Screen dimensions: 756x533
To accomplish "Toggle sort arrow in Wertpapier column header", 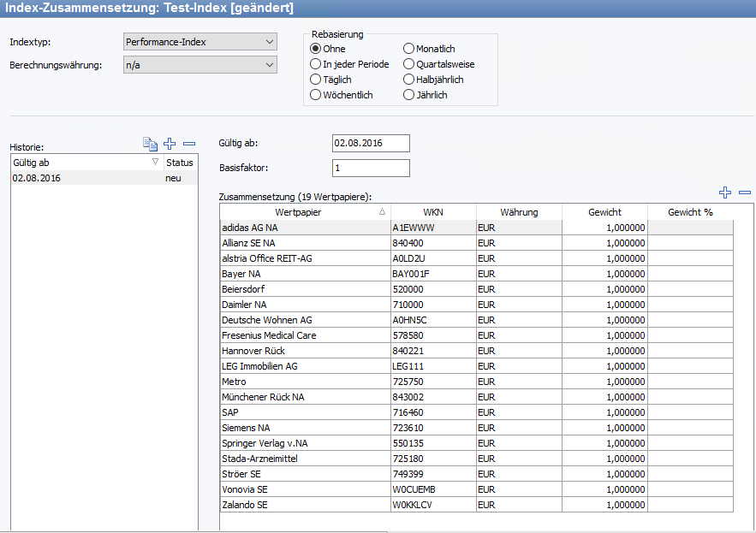I will (382, 212).
